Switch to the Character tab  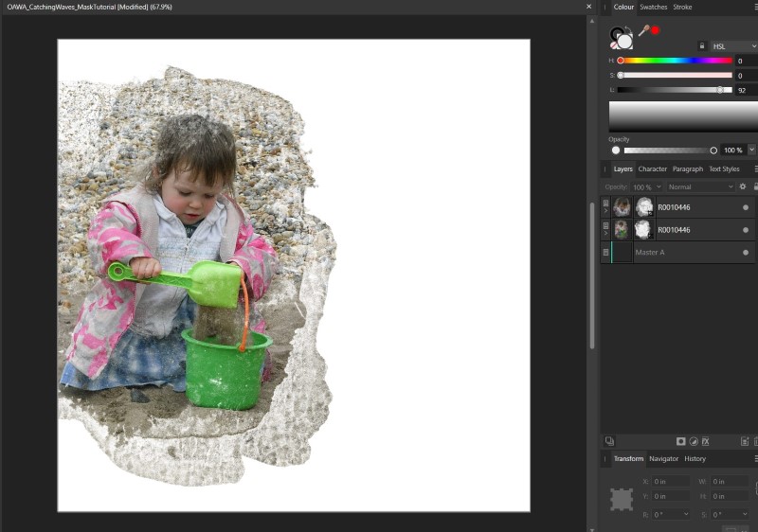click(652, 168)
